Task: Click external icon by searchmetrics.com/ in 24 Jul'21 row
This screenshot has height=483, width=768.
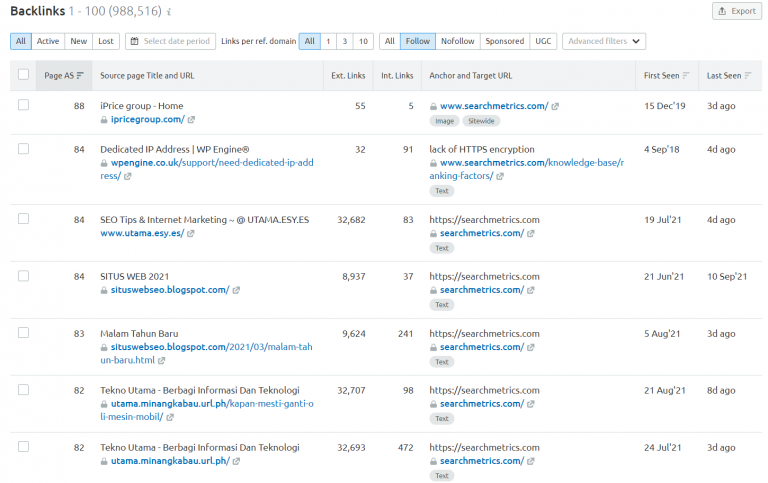Action: (530, 461)
